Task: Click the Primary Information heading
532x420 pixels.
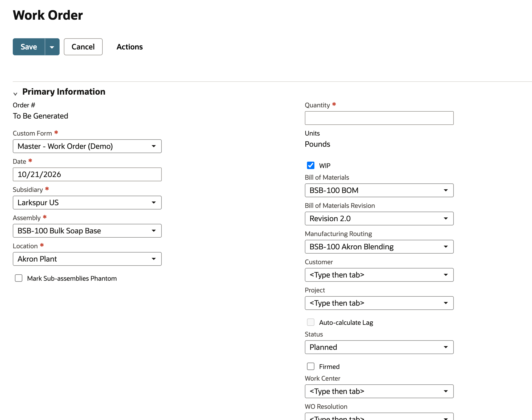Action: pos(64,92)
